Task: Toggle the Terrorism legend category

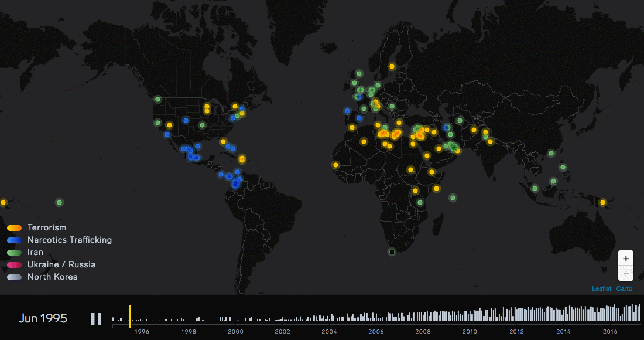Action: [x=47, y=227]
